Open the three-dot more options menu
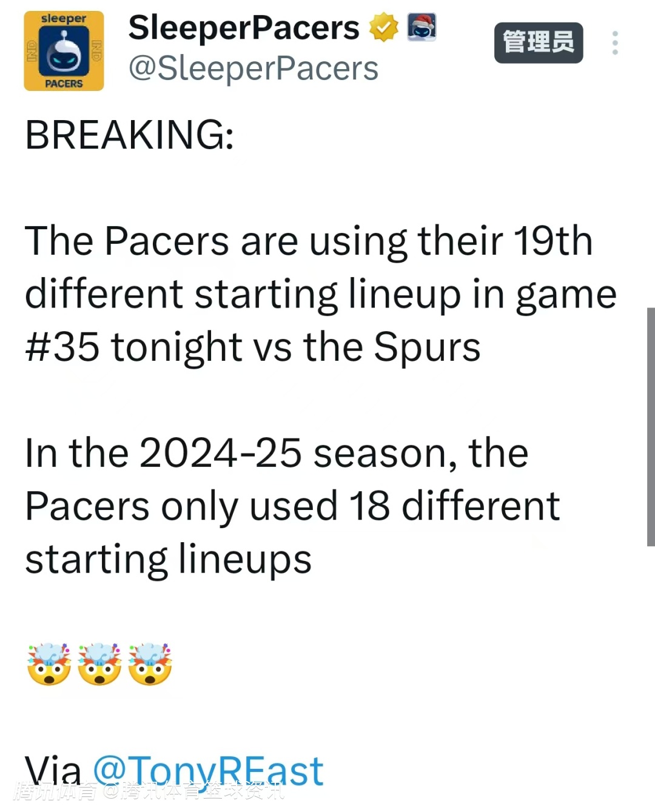Screen dimensions: 655x812 (615, 43)
